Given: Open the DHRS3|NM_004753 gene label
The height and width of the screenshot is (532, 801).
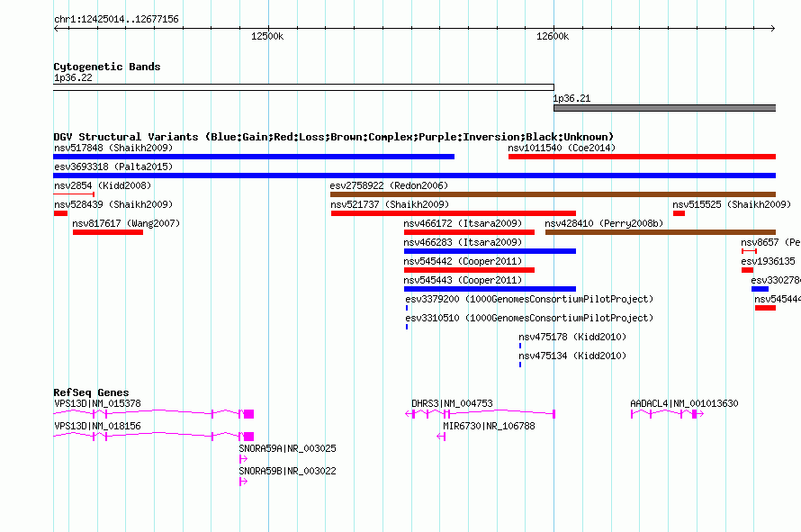Looking at the screenshot, I should click(x=452, y=403).
